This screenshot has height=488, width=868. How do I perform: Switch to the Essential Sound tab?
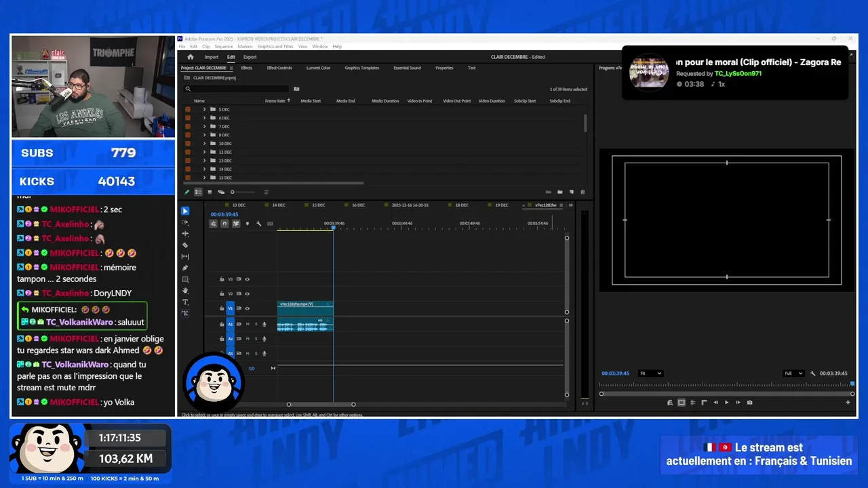click(407, 68)
